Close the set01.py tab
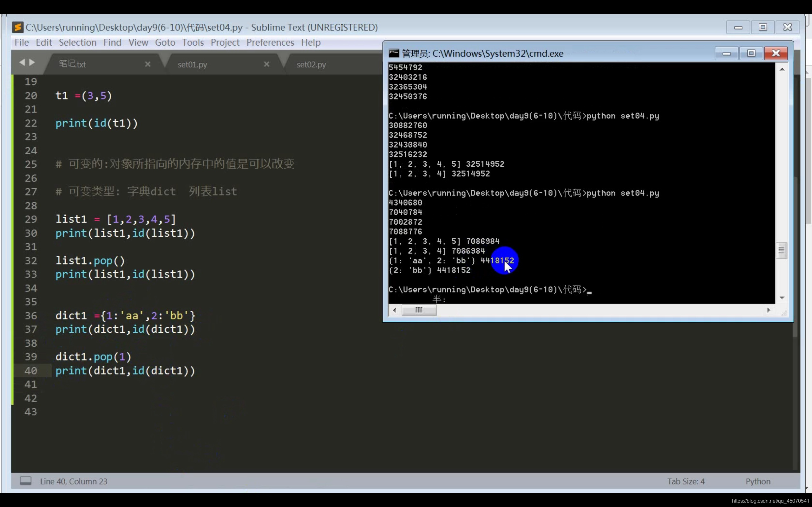Viewport: 812px width, 507px height. point(266,64)
